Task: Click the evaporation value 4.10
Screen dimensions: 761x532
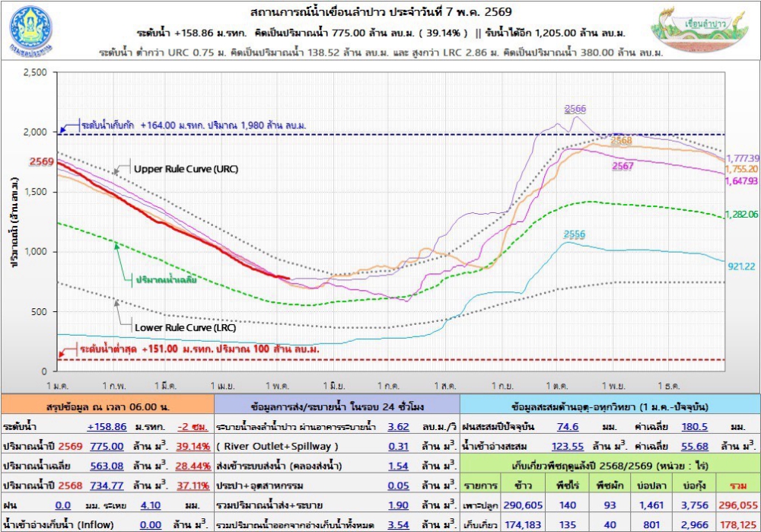Action: [151, 505]
